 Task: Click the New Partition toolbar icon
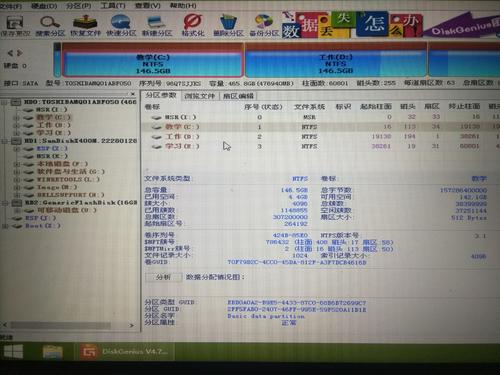pyautogui.click(x=157, y=26)
